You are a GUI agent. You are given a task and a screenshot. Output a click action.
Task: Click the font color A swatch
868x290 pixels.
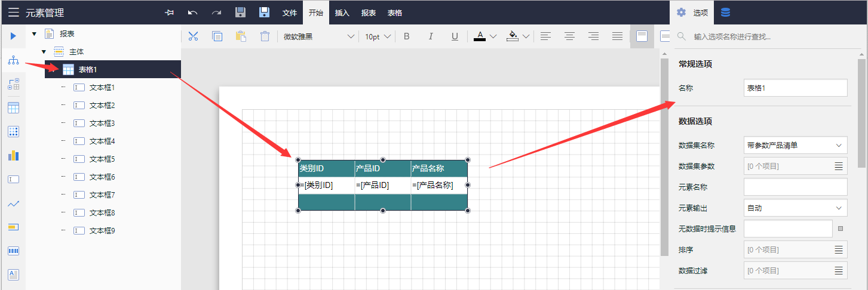479,36
